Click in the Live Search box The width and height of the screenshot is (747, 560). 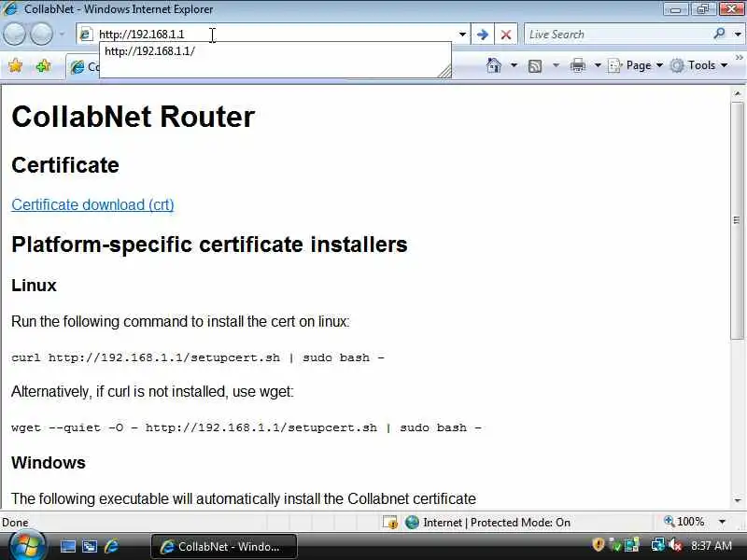(x=617, y=35)
